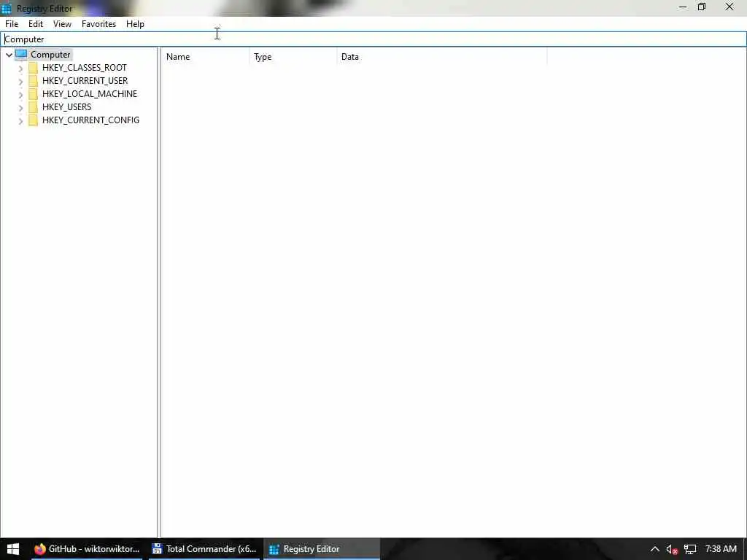Switch to Total Commander in the taskbar
Screen dimensions: 747x560
pos(204,549)
